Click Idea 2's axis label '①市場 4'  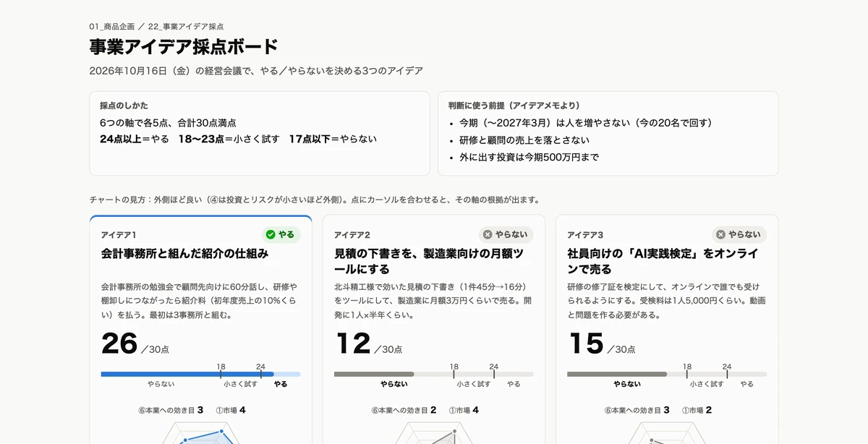pos(464,410)
